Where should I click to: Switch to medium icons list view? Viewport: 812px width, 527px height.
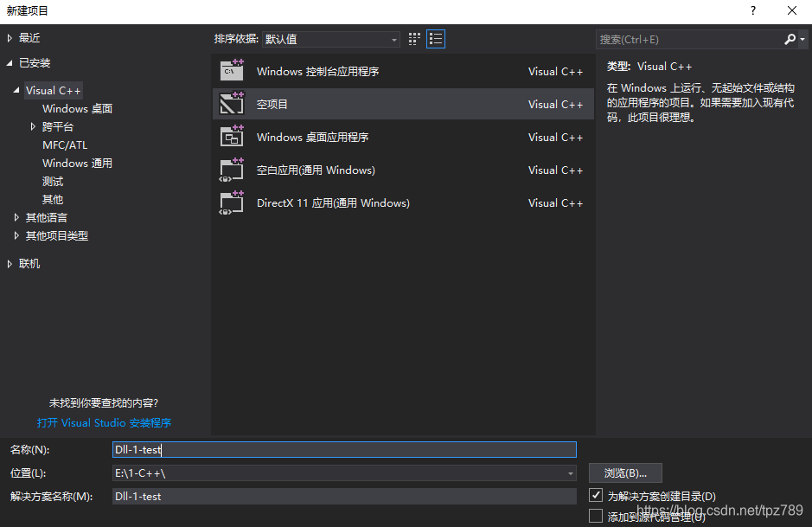436,39
